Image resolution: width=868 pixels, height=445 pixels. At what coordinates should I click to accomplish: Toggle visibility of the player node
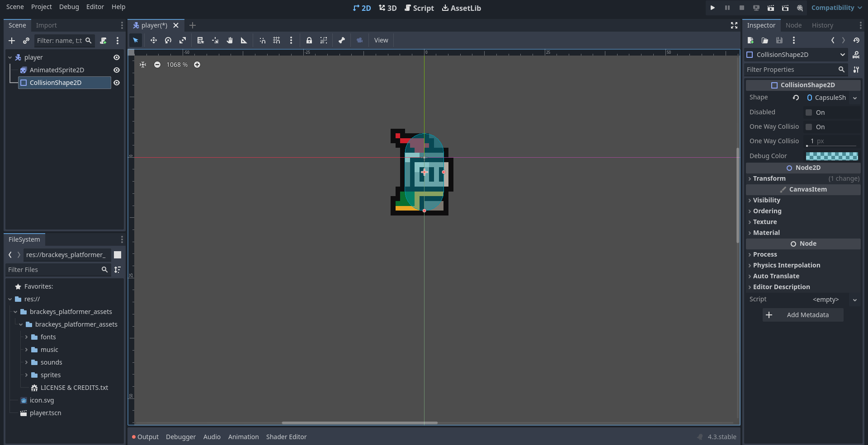coord(117,57)
